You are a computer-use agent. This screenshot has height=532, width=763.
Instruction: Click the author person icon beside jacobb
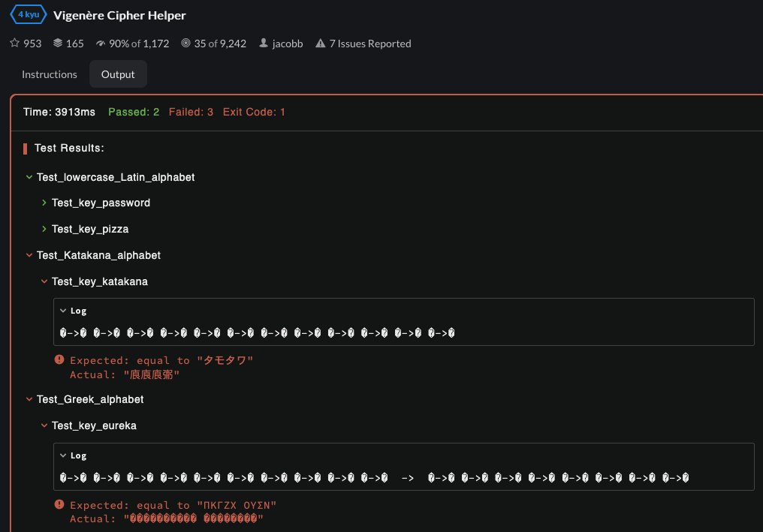[264, 43]
